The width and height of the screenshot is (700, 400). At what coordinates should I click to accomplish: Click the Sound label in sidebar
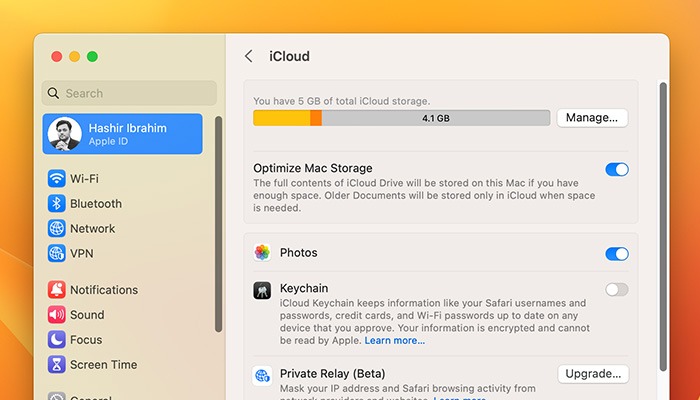(87, 315)
